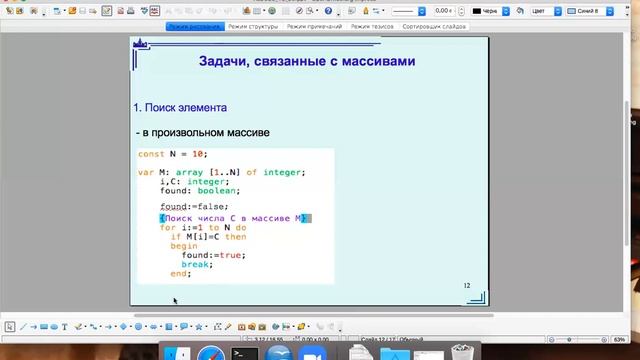This screenshot has width=640, height=360.
Task: Click the spellcheck ABC icon
Action: [x=154, y=11]
